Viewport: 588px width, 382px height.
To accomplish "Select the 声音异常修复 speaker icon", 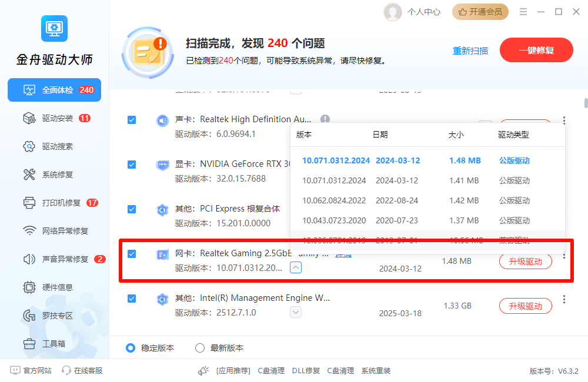I will (29, 259).
